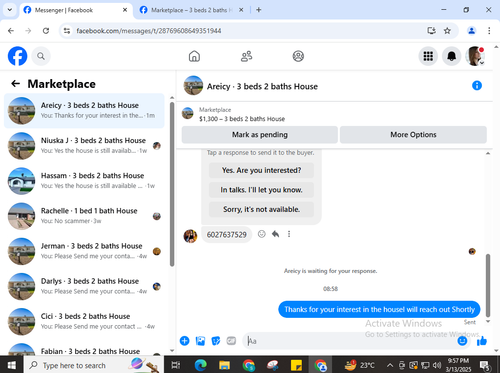Go back in browser
This screenshot has height=373, width=500.
11,31
